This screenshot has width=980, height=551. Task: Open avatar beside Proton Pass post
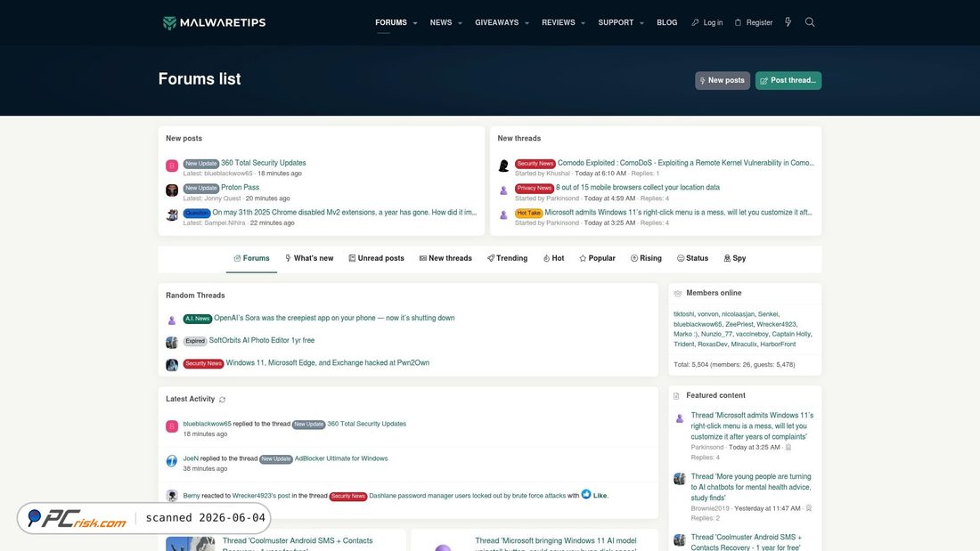pyautogui.click(x=172, y=190)
